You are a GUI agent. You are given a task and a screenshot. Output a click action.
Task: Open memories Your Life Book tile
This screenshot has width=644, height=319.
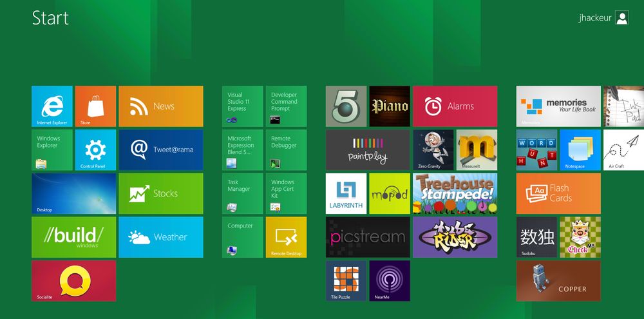point(558,106)
